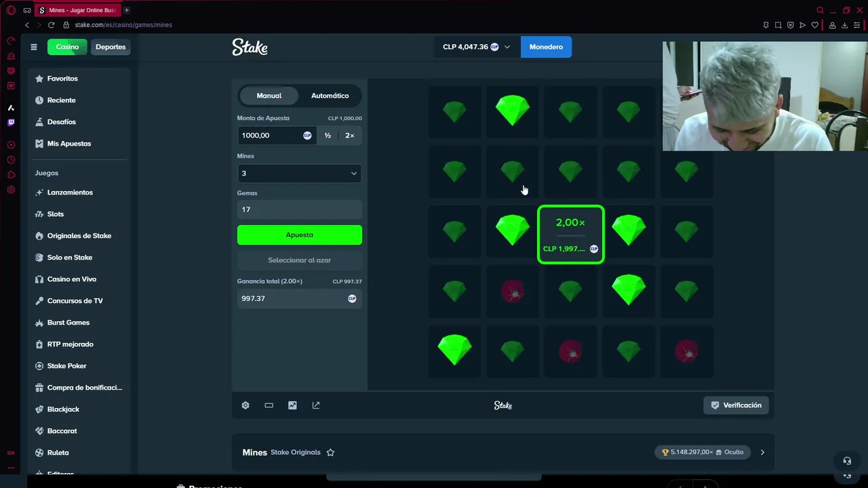Image resolution: width=868 pixels, height=488 pixels.
Task: Open Opera main menu logo
Action: [x=11, y=10]
